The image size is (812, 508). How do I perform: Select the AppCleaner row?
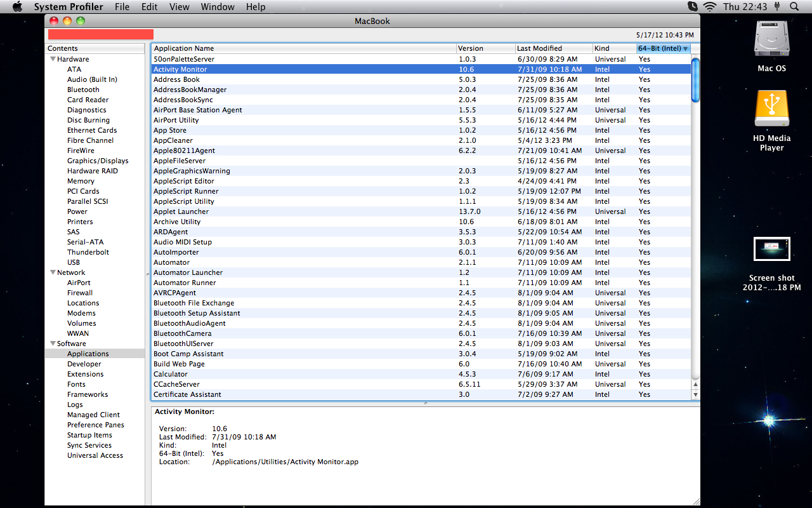[x=421, y=140]
